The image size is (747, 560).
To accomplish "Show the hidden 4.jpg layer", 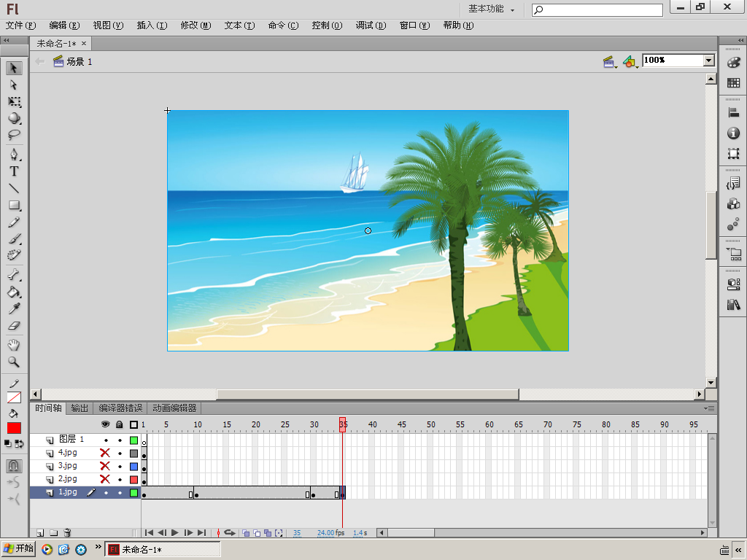I will pyautogui.click(x=105, y=453).
